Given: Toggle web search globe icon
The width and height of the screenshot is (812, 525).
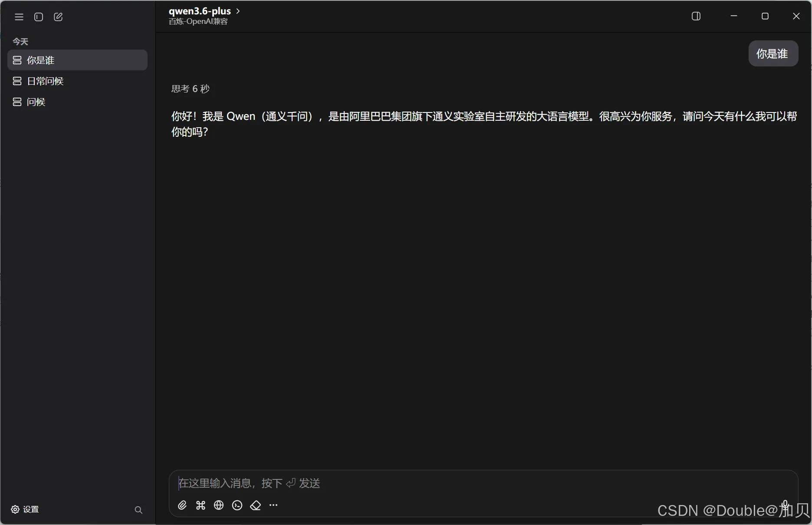Looking at the screenshot, I should tap(219, 505).
